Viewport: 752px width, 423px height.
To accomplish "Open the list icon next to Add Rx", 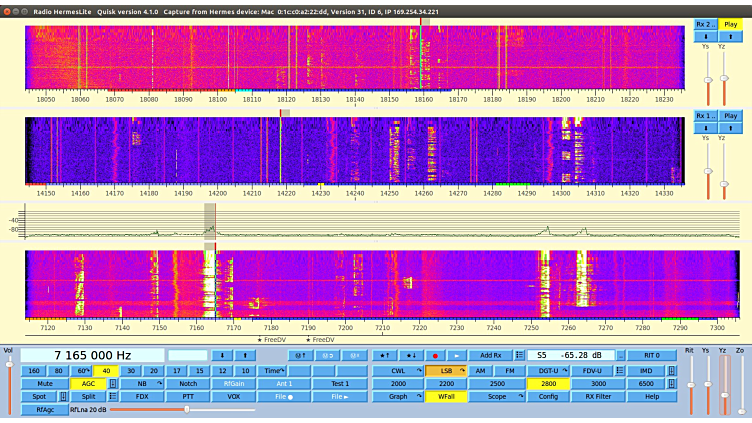I will [x=520, y=355].
